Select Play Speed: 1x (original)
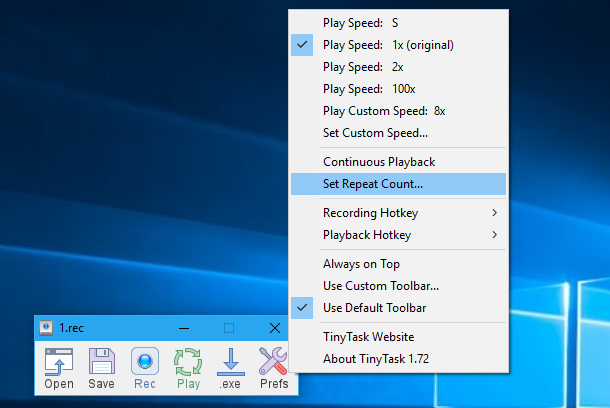 [x=398, y=45]
